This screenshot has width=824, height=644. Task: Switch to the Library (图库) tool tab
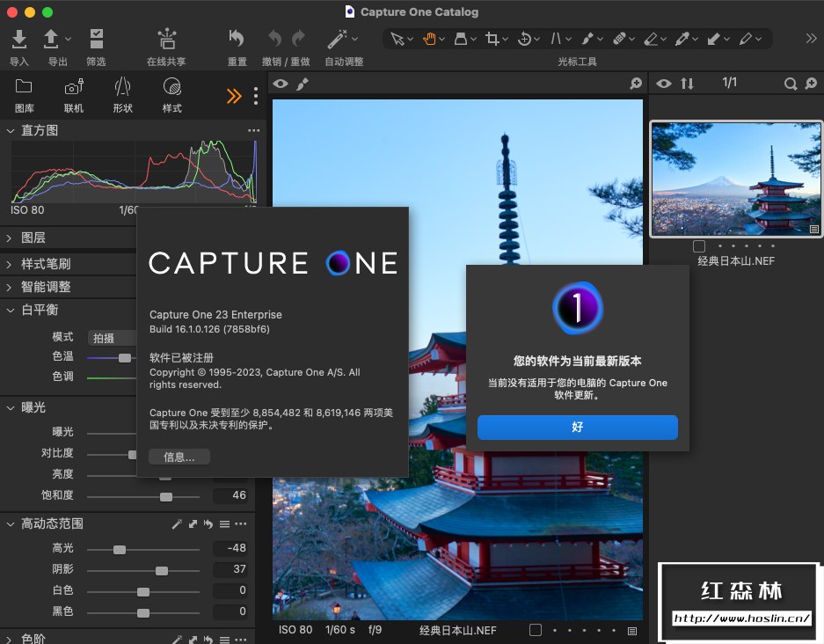(24, 87)
